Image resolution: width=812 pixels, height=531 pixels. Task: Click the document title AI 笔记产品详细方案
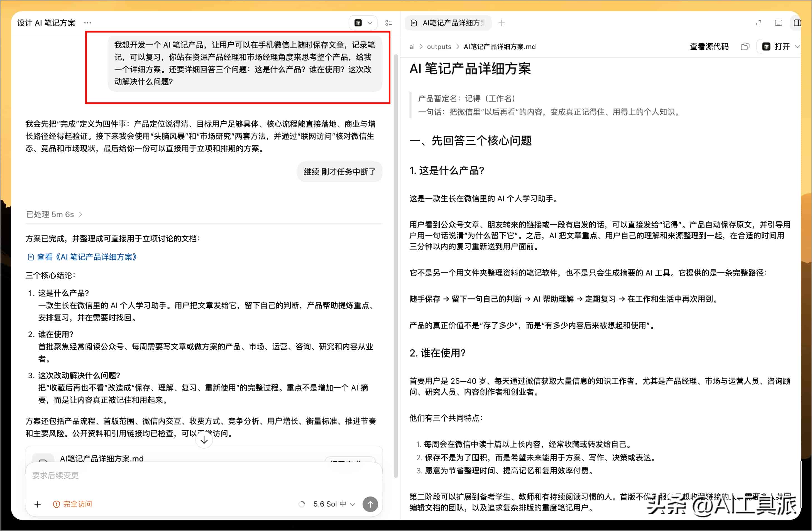[x=470, y=68]
